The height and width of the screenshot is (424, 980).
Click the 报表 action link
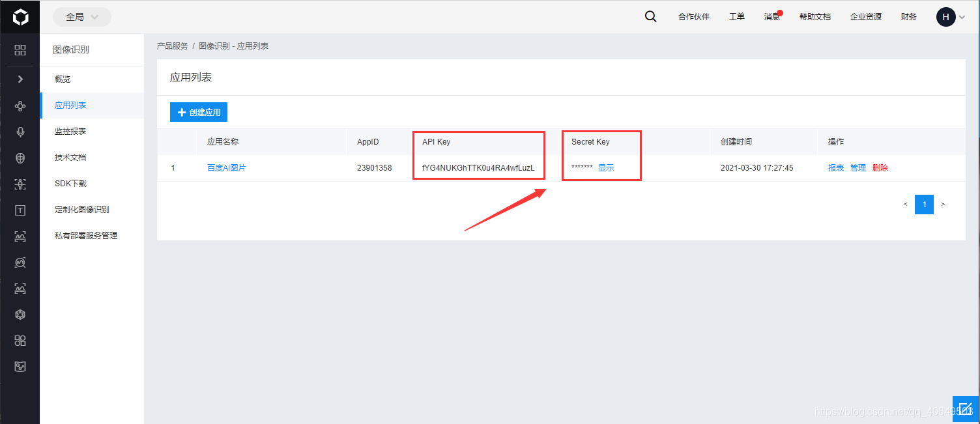coord(836,168)
